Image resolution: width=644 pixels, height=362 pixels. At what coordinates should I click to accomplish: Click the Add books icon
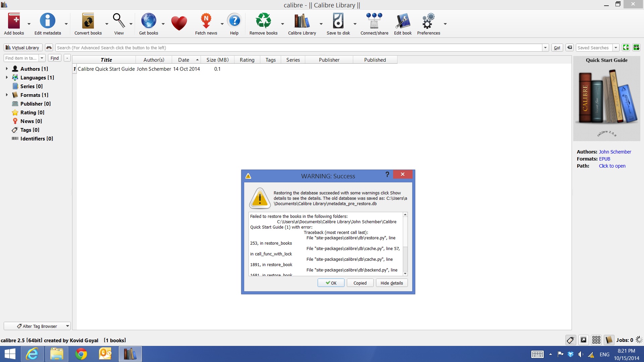14,21
